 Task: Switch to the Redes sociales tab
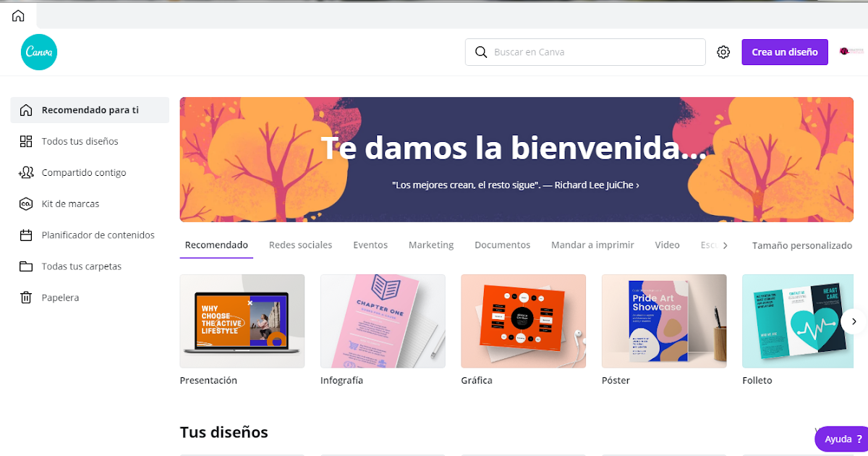(300, 245)
